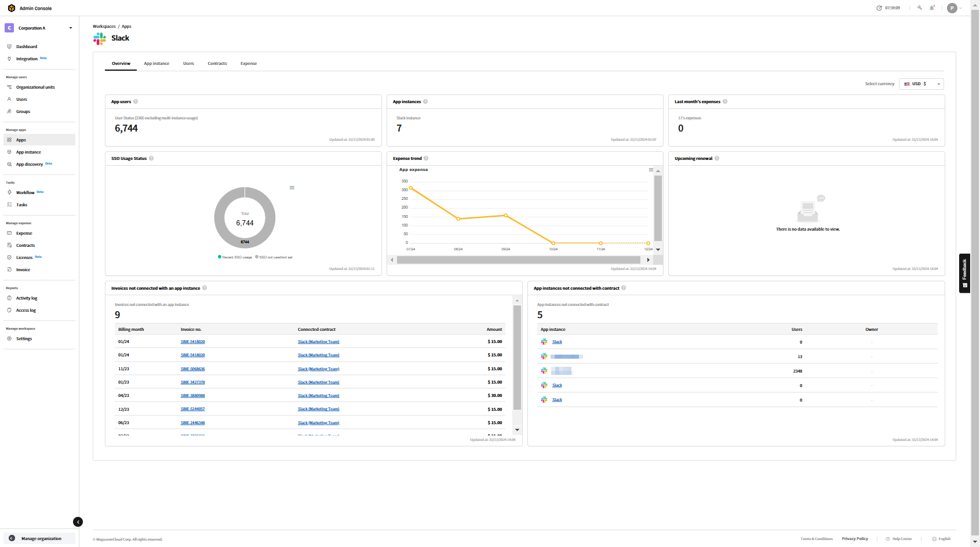Click help icon beside Invoices not connected title
The width and height of the screenshot is (980, 547).
[205, 288]
